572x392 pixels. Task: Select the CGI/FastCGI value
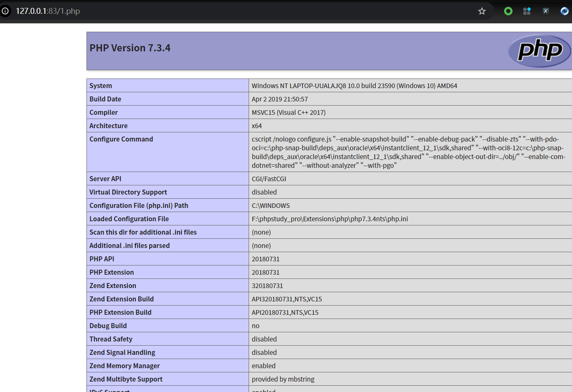click(x=269, y=179)
